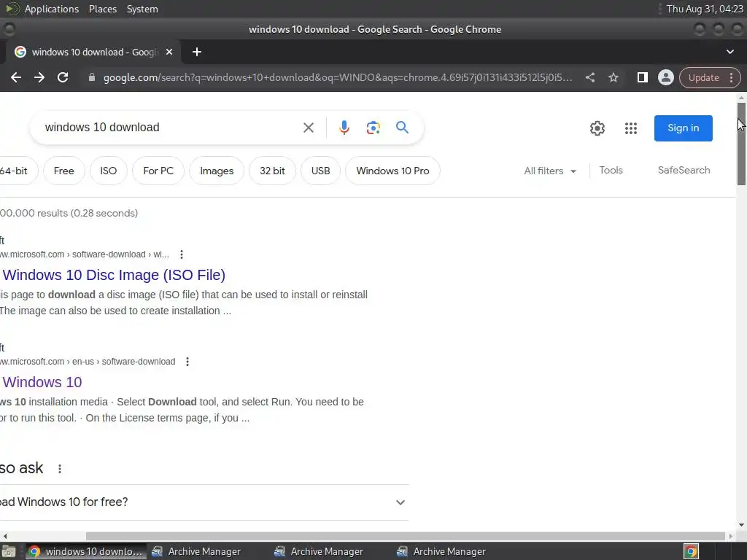Filter results by USB chip
This screenshot has width=747, height=560.
321,171
